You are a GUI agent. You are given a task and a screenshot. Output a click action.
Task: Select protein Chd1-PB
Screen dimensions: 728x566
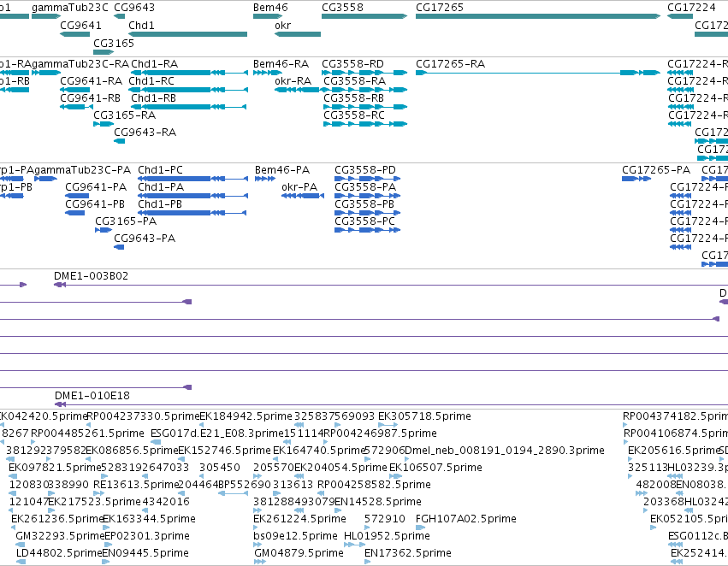click(x=192, y=213)
